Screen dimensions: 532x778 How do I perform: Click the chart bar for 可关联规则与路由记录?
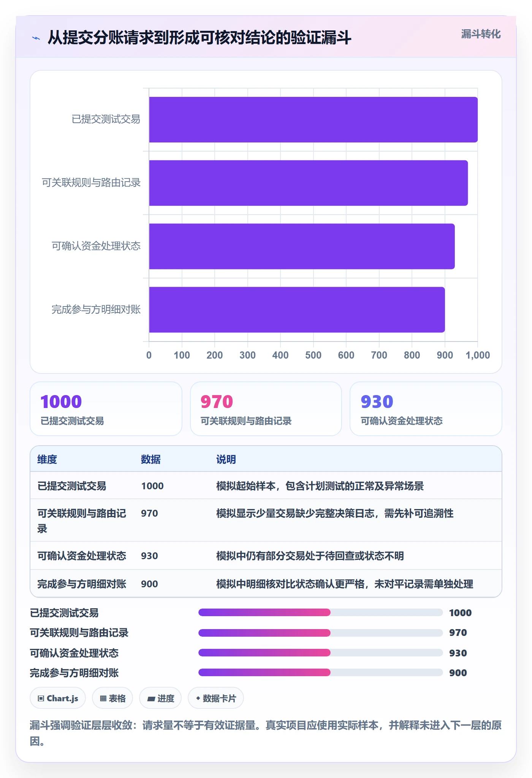tap(308, 183)
